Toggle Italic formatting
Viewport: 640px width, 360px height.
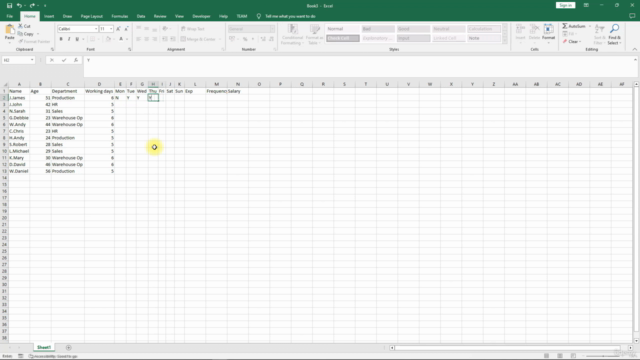click(x=69, y=39)
